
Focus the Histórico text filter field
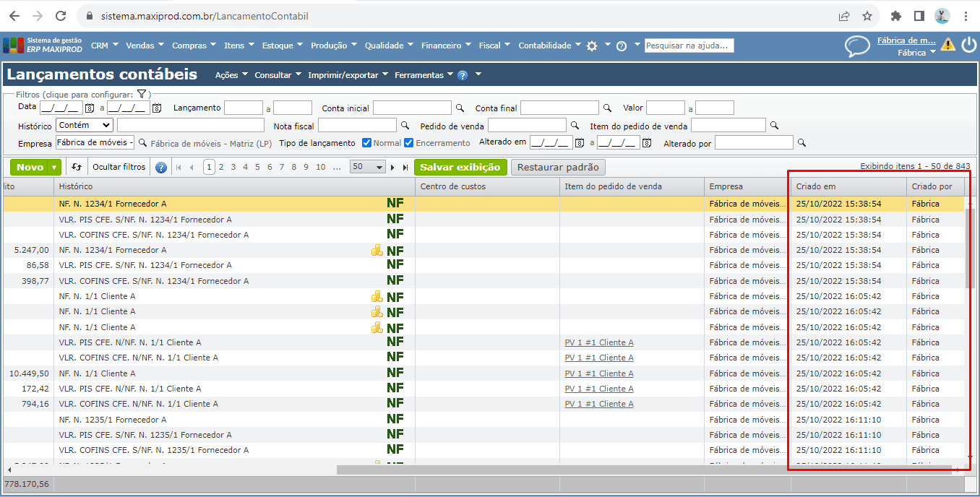point(190,126)
